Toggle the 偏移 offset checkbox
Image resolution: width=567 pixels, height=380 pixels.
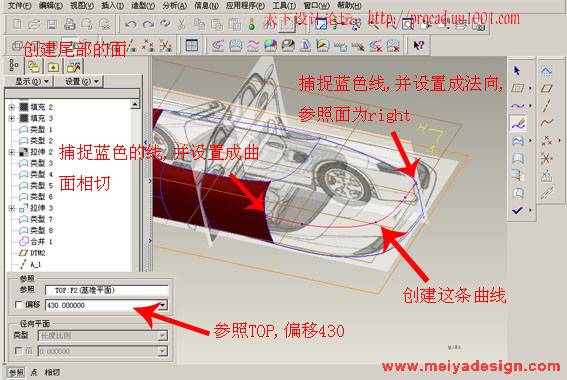coord(18,305)
